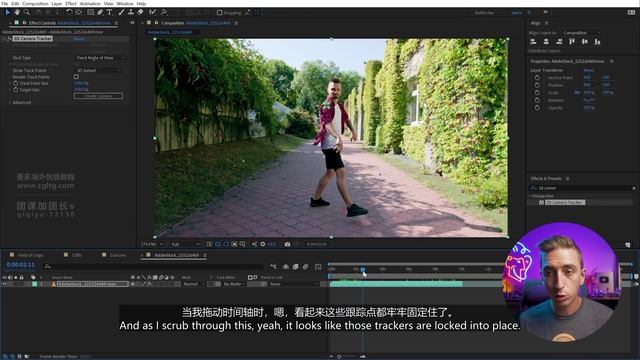This screenshot has width=640, height=360.
Task: Click the composition flowchart icon below viewer
Action: (x=254, y=244)
